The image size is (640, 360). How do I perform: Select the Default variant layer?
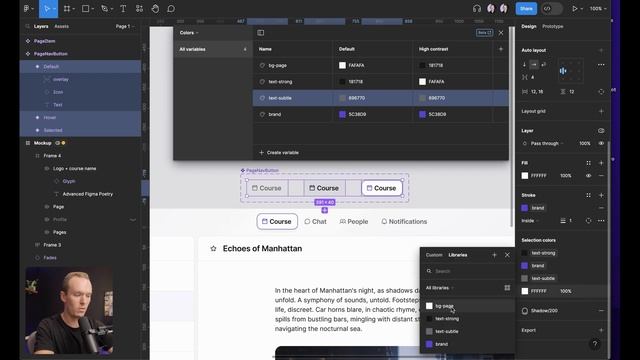pyautogui.click(x=51, y=67)
